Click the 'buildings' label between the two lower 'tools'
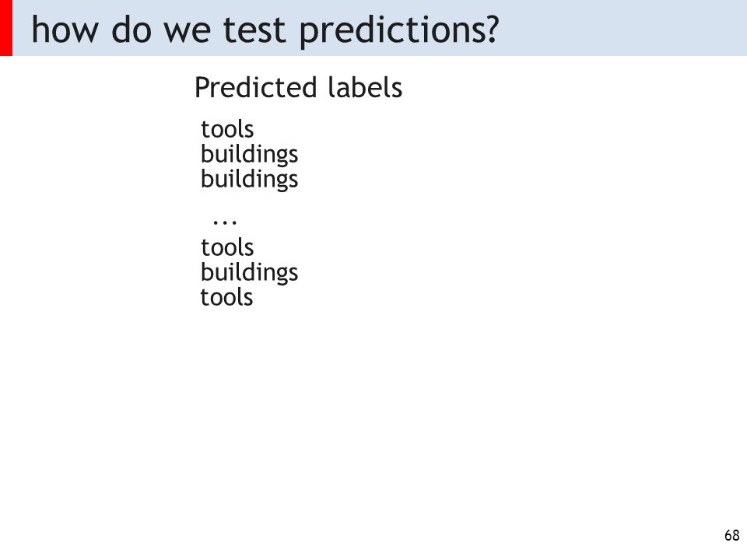The image size is (747, 560). click(x=249, y=273)
